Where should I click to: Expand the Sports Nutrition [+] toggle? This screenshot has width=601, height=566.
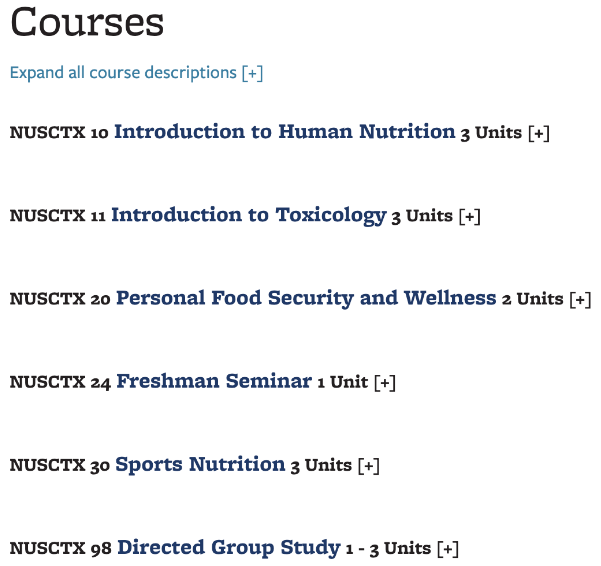coord(368,465)
